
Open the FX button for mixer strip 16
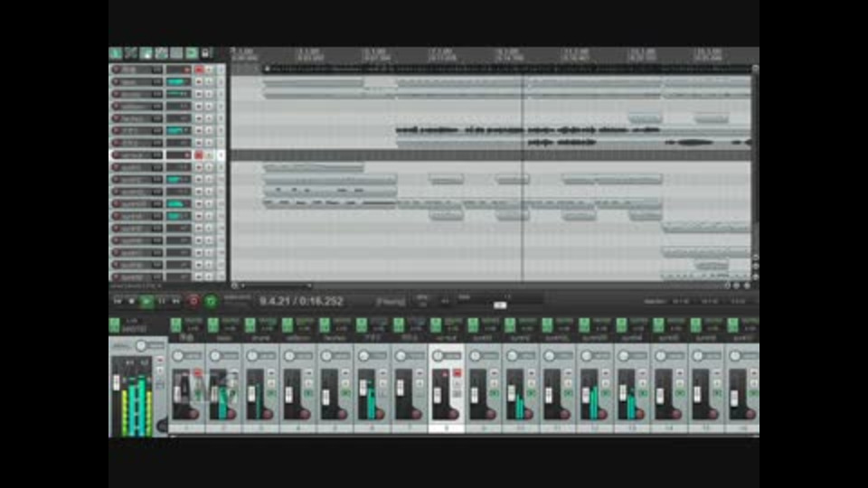(x=732, y=324)
